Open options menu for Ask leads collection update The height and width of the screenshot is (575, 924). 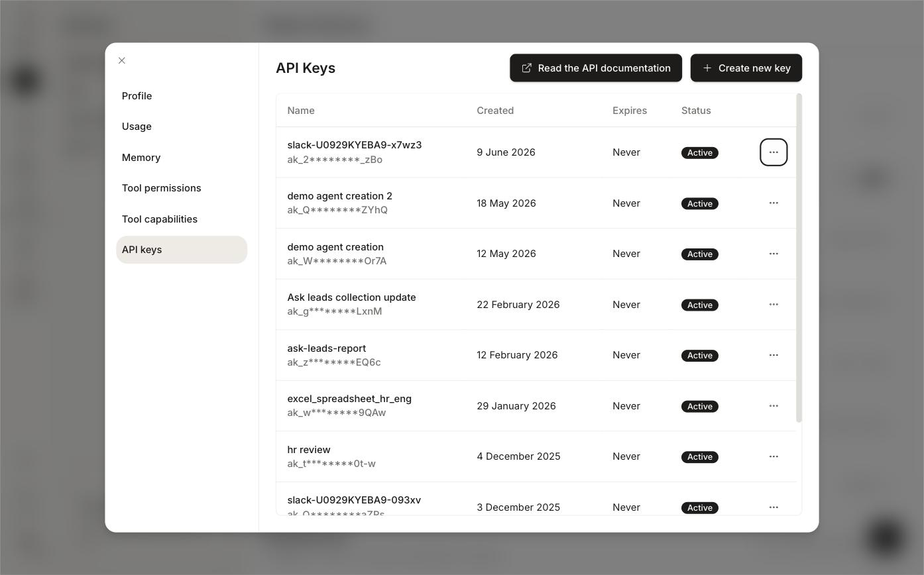[774, 304]
